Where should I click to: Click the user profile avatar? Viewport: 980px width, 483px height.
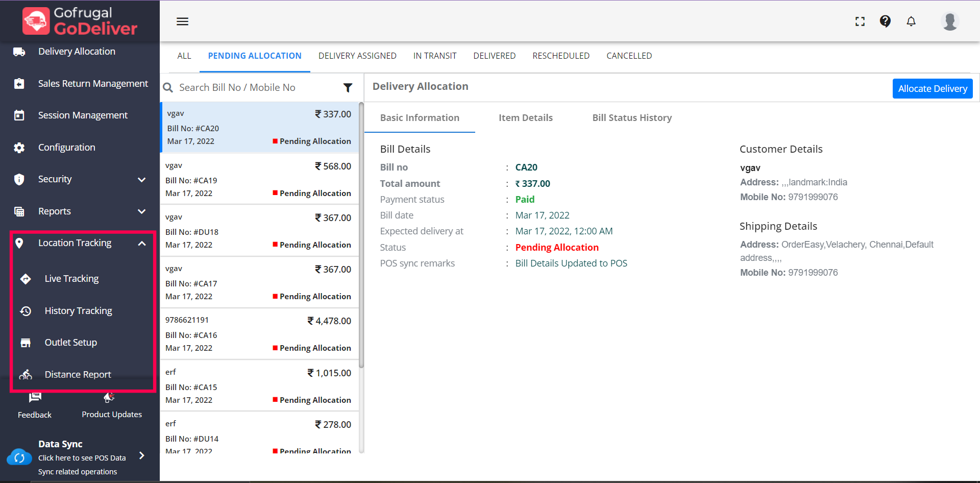pyautogui.click(x=949, y=21)
